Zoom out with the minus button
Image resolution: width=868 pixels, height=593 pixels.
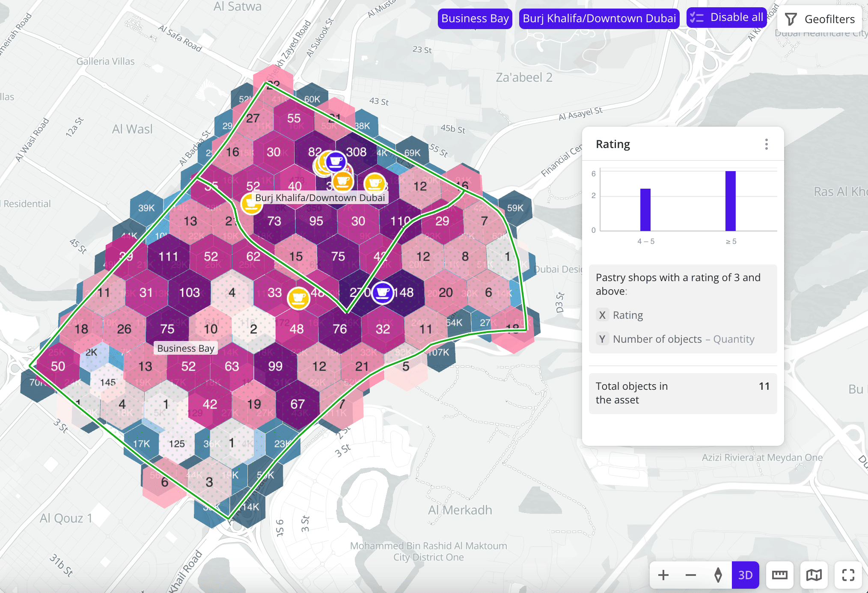[690, 575]
